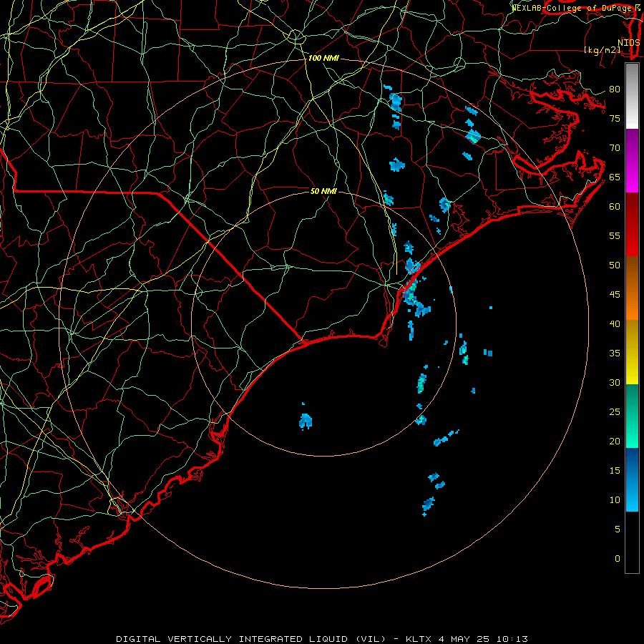
Task: Click the 65 value on the color scale
Action: coord(615,177)
